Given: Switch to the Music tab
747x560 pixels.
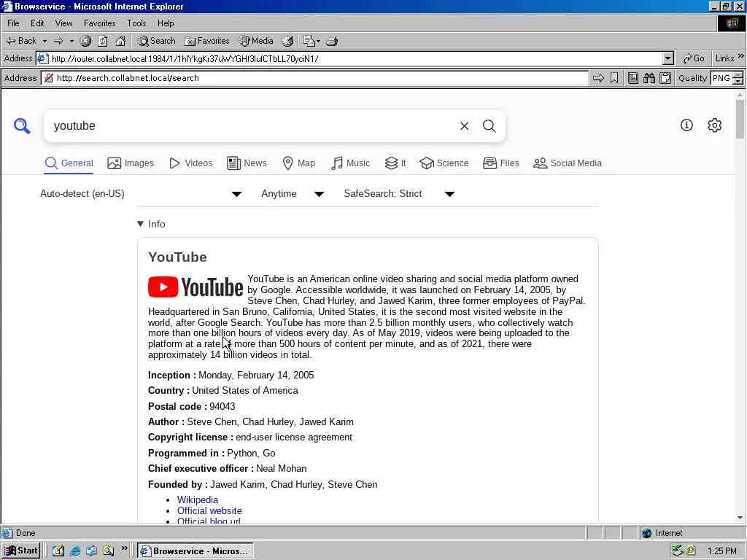Looking at the screenshot, I should coord(351,163).
